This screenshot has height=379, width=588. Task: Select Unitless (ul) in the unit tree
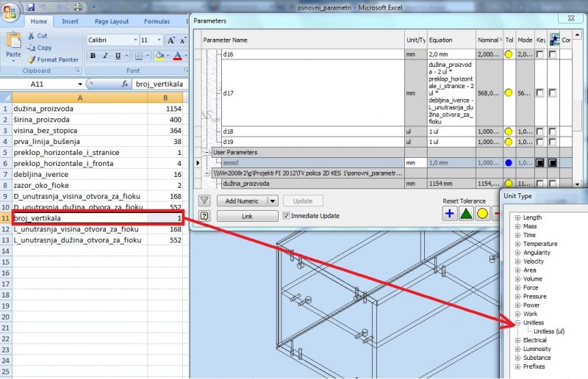tap(549, 331)
